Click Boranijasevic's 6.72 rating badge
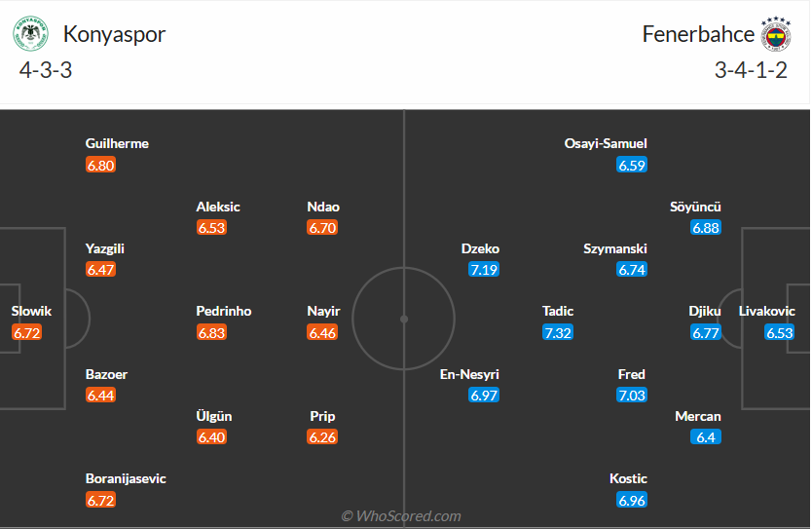Screen dimensions: 812x529 click(x=101, y=500)
